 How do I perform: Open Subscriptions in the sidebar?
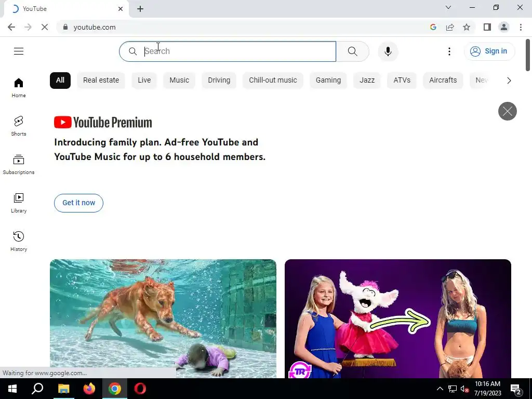click(x=19, y=165)
